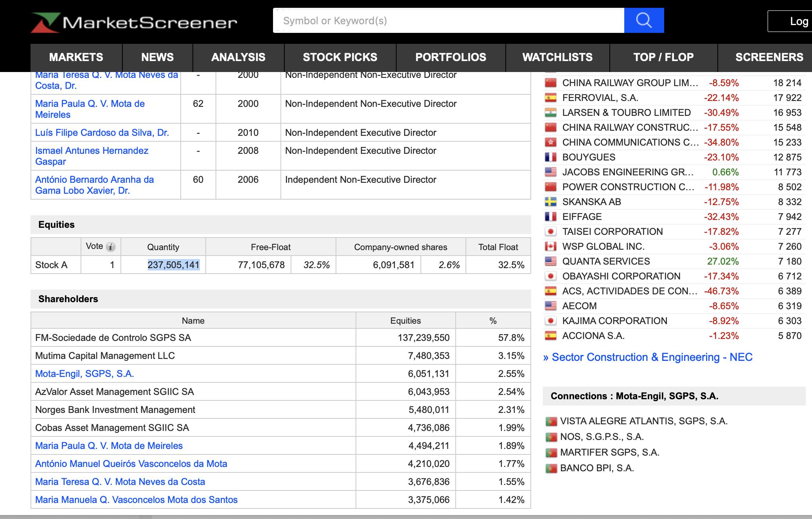The width and height of the screenshot is (812, 519).
Task: Click the flag icon next to BOUYGUES
Action: 550,157
